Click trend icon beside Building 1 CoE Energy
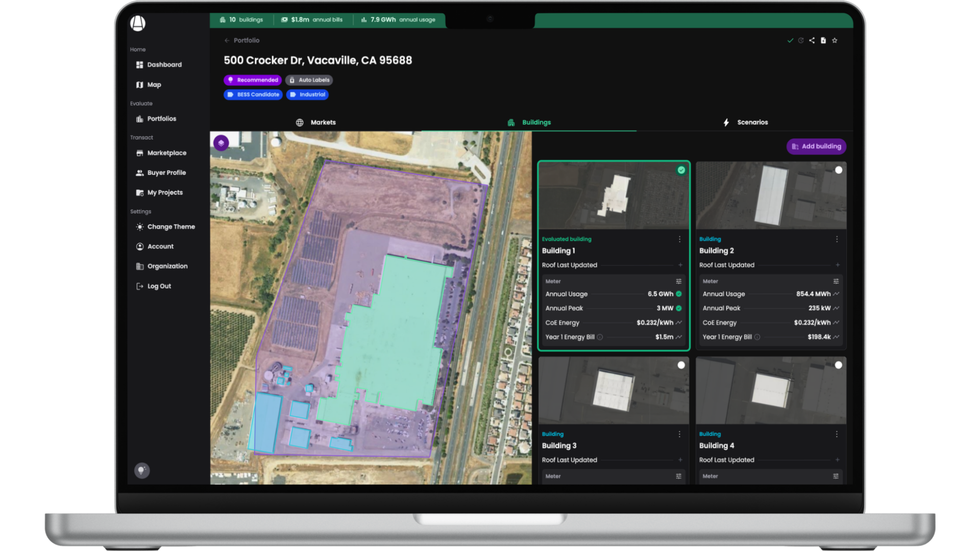The image size is (980, 551). pos(679,322)
